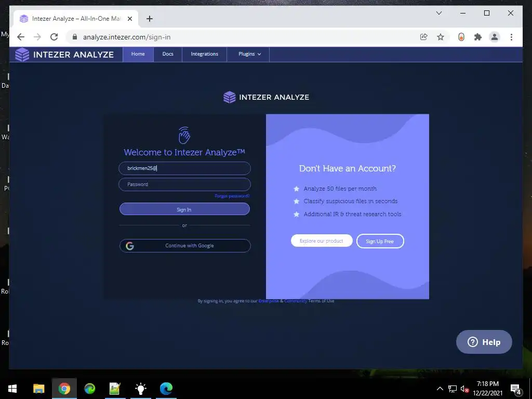Image resolution: width=532 pixels, height=399 pixels.
Task: Click the site lock icon in address bar
Action: tap(75, 37)
